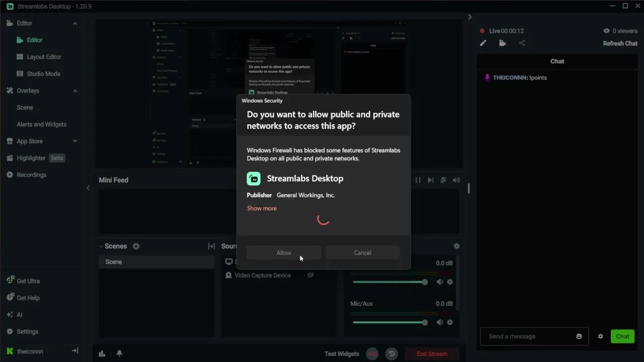Mute the upper mixer audio source
644x362 pixels.
[440, 282]
